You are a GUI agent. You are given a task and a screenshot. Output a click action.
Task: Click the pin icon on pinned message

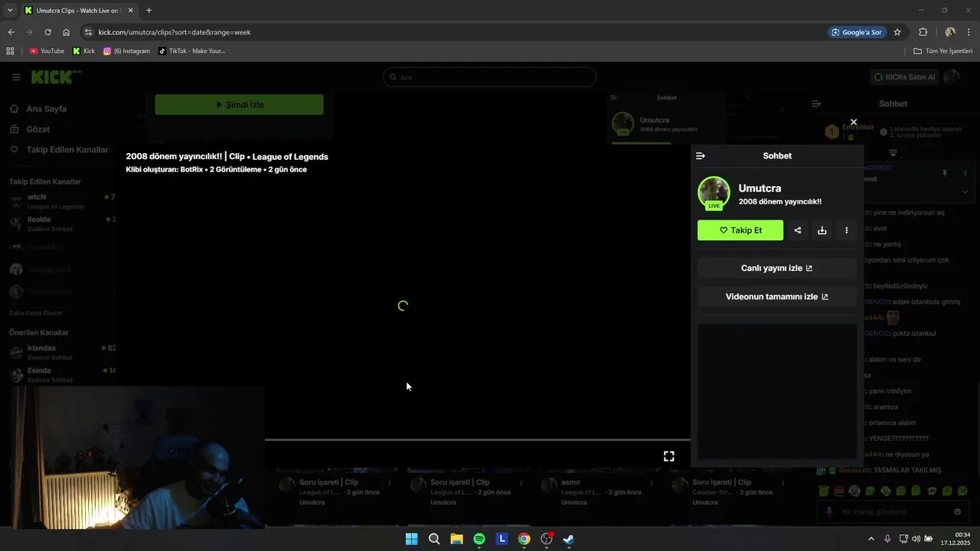[x=944, y=174]
